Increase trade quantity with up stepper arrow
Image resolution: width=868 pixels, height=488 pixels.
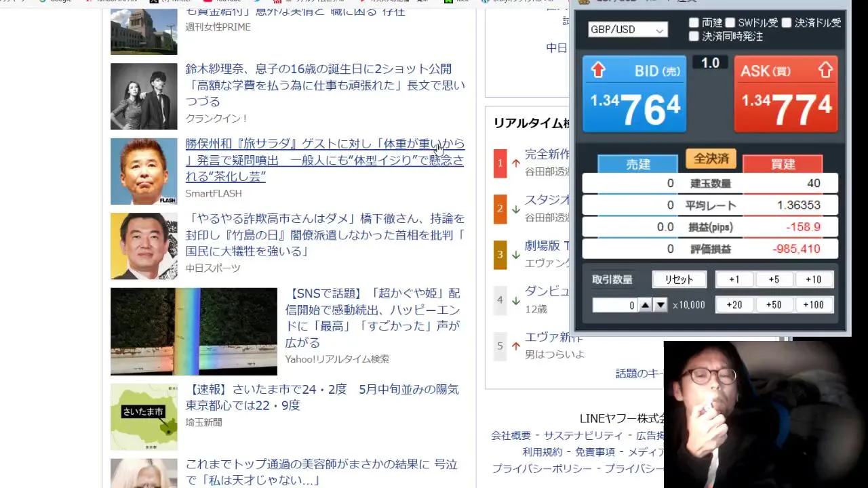pyautogui.click(x=646, y=305)
